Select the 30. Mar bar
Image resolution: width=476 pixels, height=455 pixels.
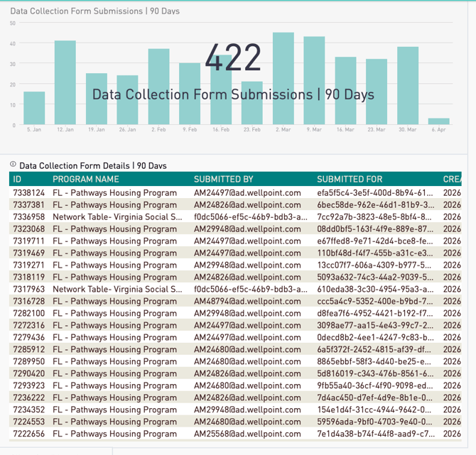(x=408, y=86)
